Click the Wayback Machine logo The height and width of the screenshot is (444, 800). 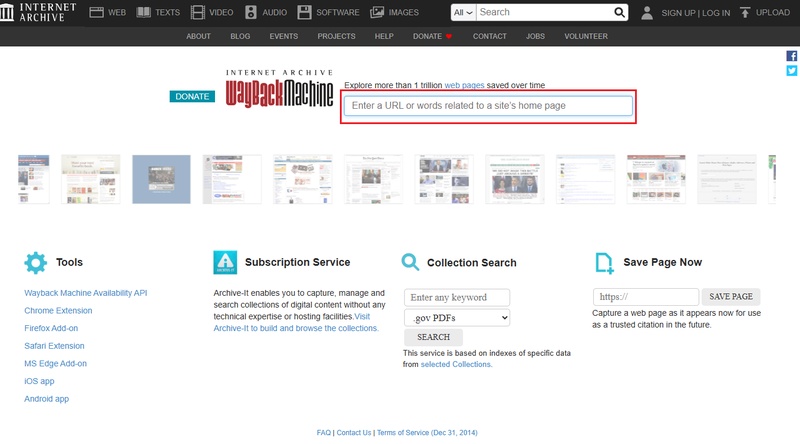point(279,89)
